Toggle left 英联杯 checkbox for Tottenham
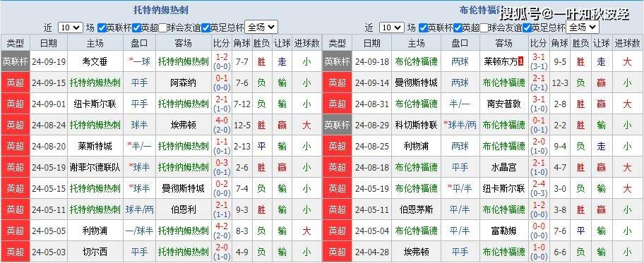644x263 pixels. [x=102, y=28]
